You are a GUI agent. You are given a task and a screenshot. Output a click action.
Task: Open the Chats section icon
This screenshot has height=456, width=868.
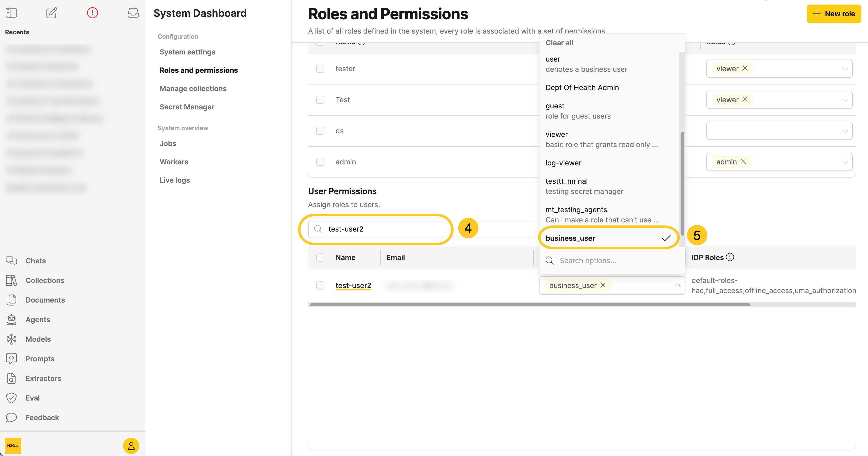[x=11, y=260]
